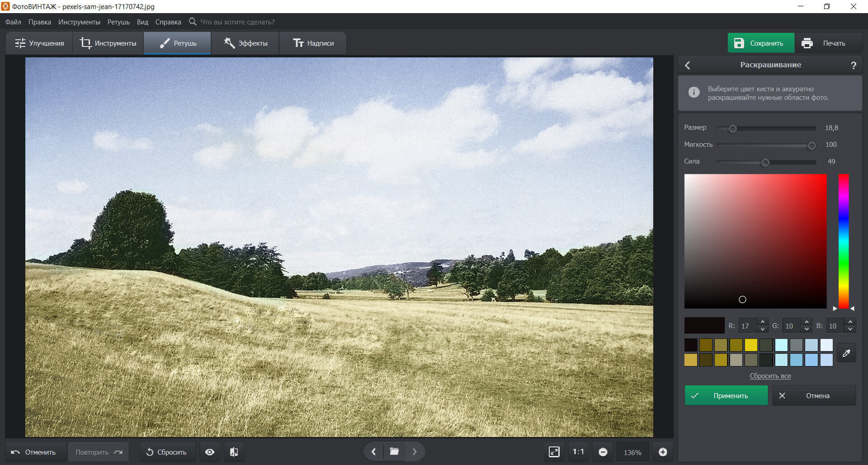This screenshot has height=465, width=868.
Task: Click the 136% zoom level field
Action: click(632, 452)
